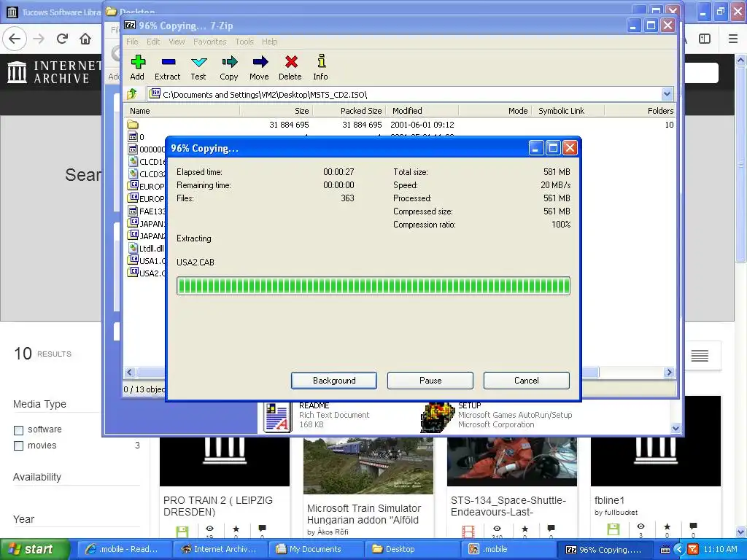Open the 7-Zip address path dropdown
This screenshot has height=560, width=747.
pyautogui.click(x=667, y=94)
